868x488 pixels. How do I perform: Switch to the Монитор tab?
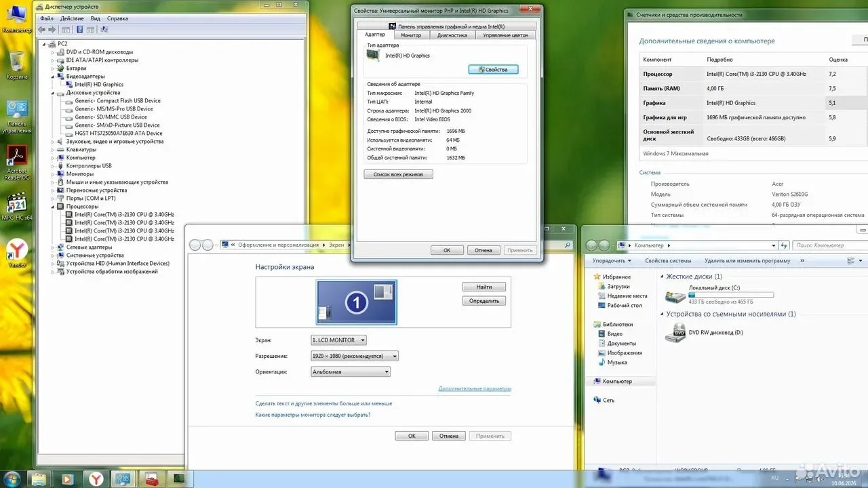tap(411, 35)
